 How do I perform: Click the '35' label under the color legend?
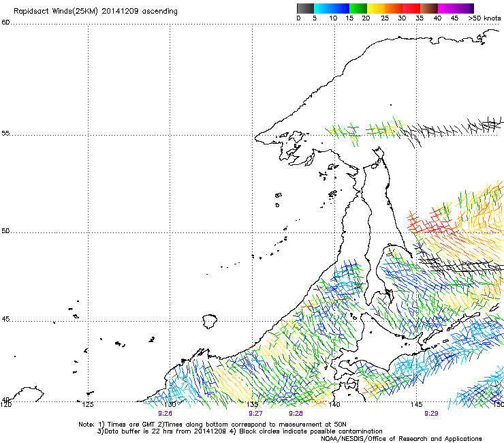click(420, 18)
